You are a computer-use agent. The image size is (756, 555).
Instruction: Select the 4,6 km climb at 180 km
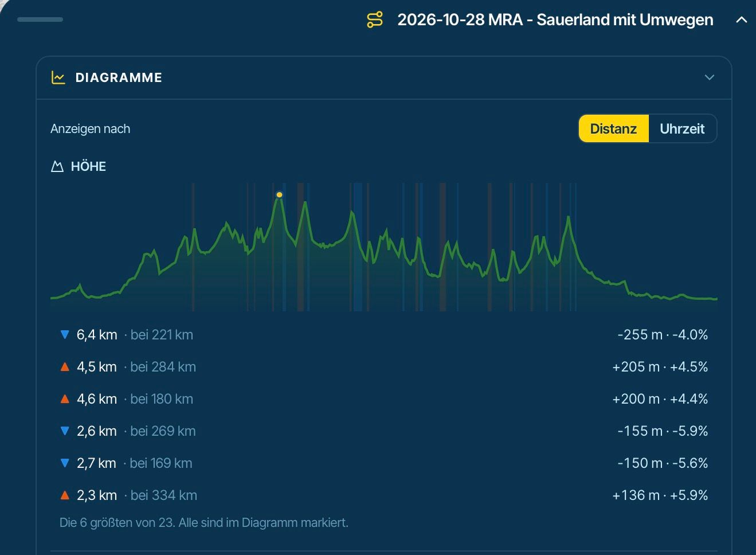[384, 399]
